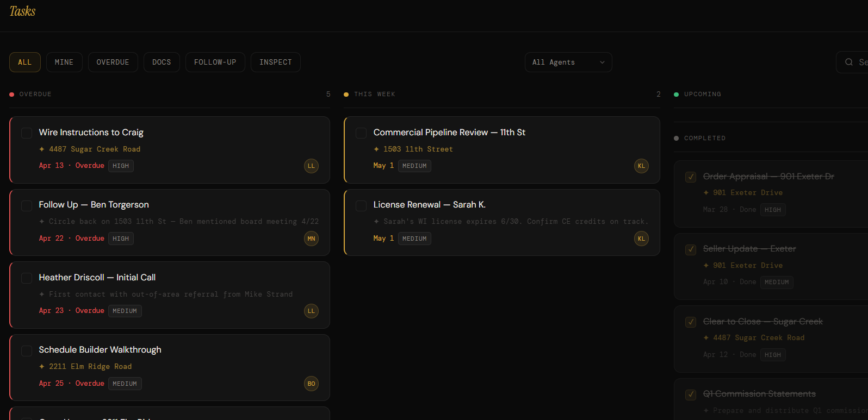Select the ALL filter tab
868x420 pixels.
tap(25, 62)
